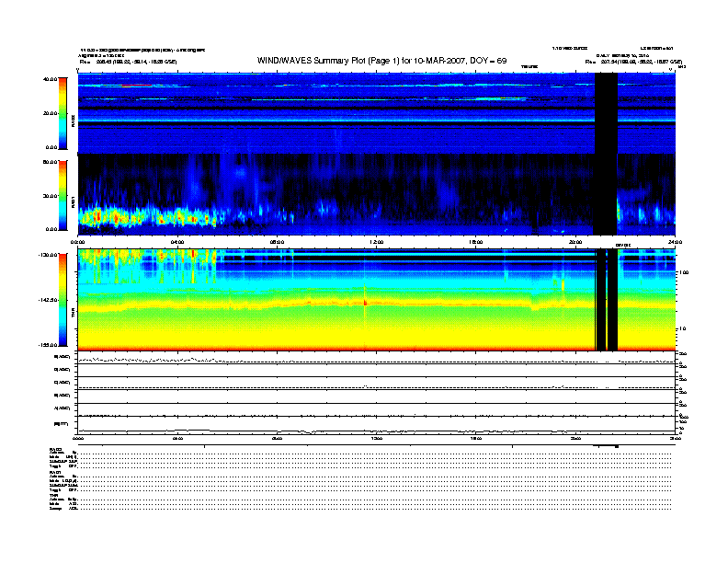The image size is (728, 563).
Task: Click the vertical TNR axis label
Action: coord(73,314)
